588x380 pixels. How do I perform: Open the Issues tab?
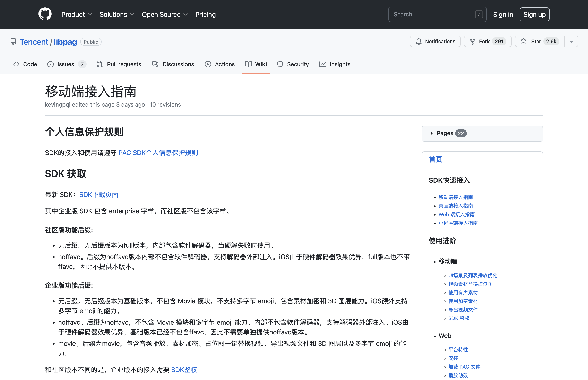66,64
